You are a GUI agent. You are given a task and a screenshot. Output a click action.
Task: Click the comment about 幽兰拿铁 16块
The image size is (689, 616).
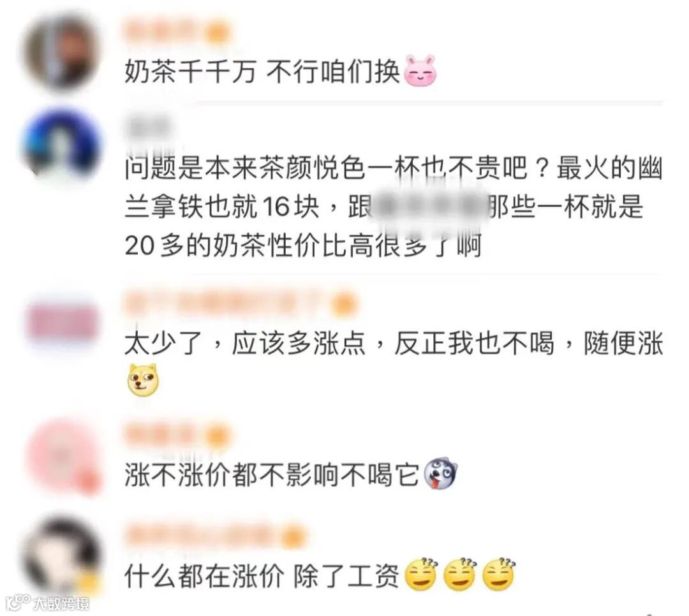pyautogui.click(x=393, y=207)
